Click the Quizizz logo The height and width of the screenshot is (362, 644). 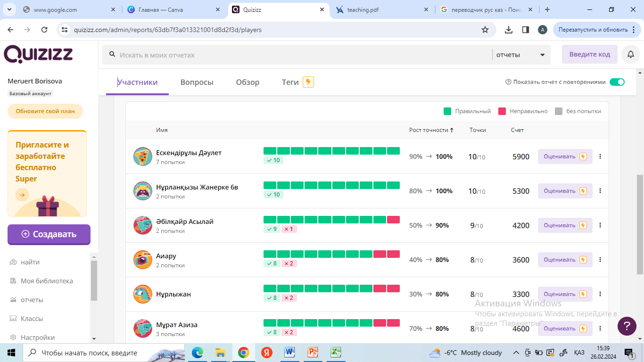pos(39,54)
